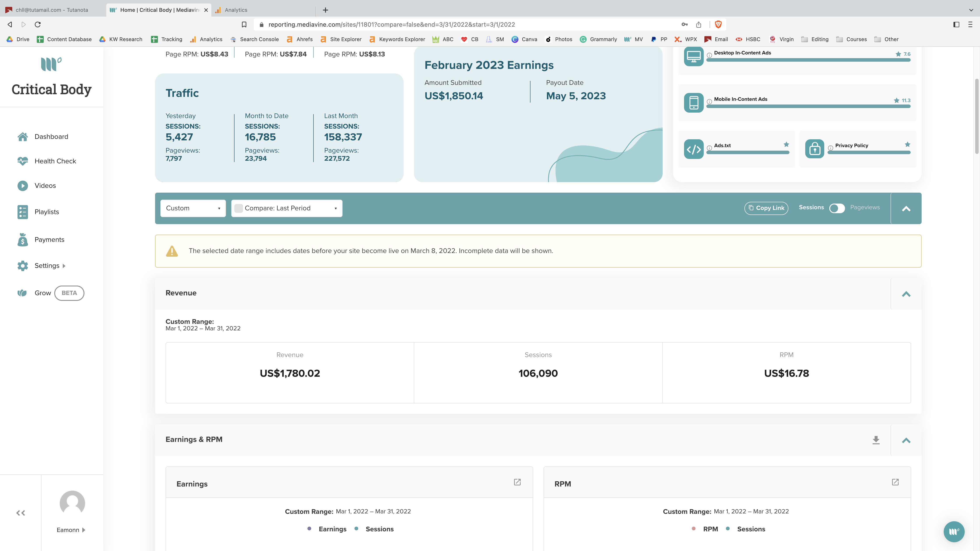Open the Courses bookmarks folder

click(x=851, y=39)
